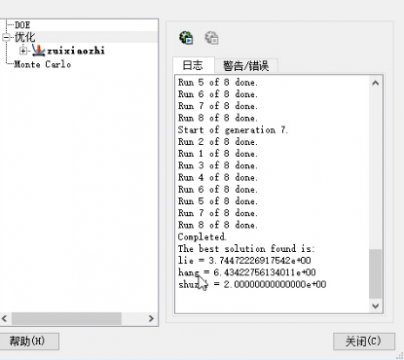The image size is (404, 360).
Task: Expand the ruixiaozhi tree node
Action: point(23,51)
